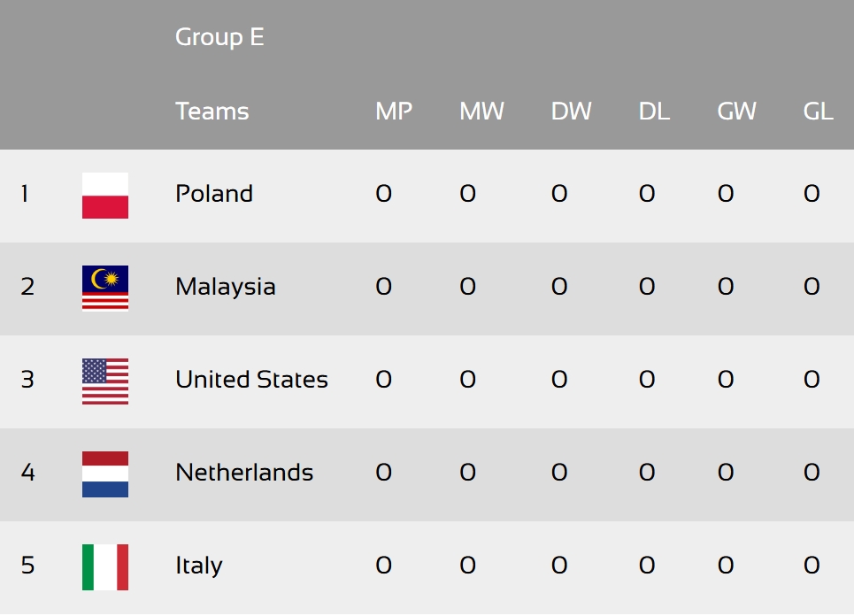Open the Malaysia team link
The height and width of the screenshot is (616, 854).
coord(226,287)
